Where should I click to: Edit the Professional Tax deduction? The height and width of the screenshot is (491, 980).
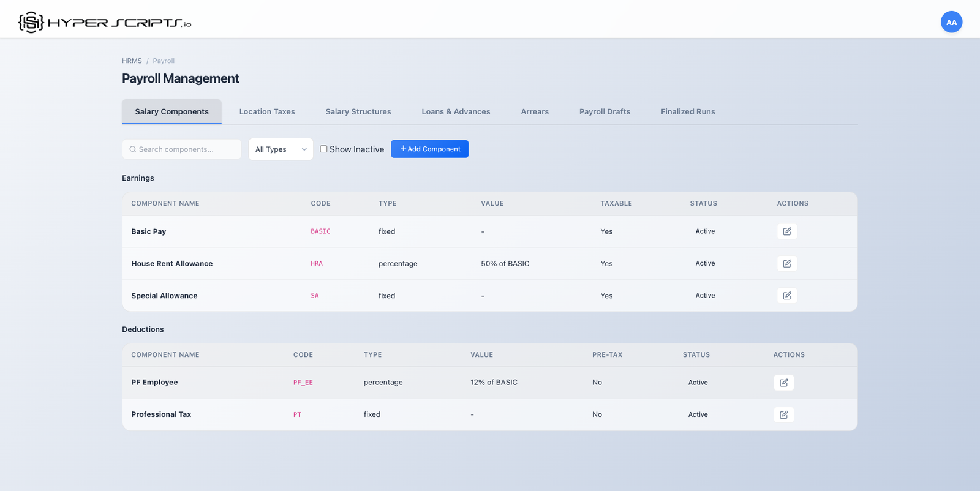coord(783,414)
